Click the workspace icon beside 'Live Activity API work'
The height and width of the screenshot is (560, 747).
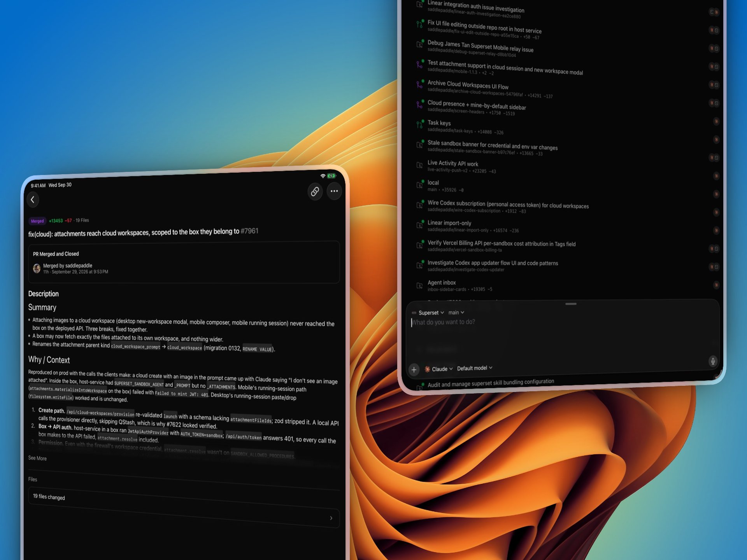tap(419, 165)
